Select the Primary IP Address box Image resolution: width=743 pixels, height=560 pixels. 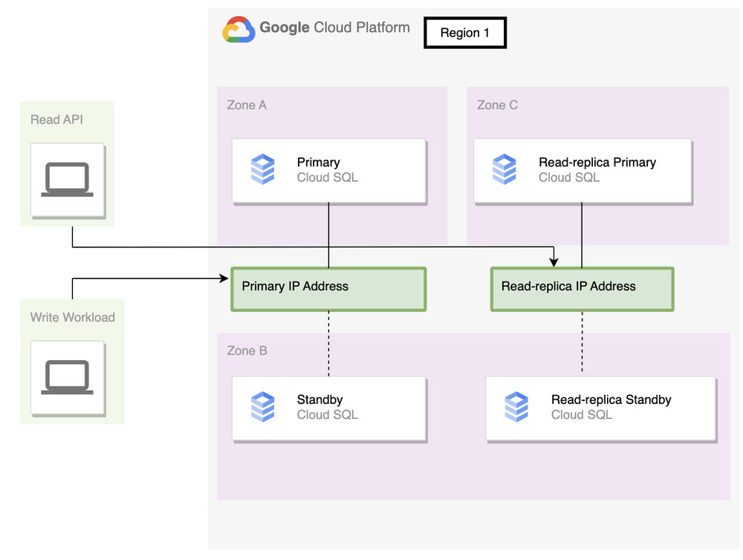(x=328, y=289)
